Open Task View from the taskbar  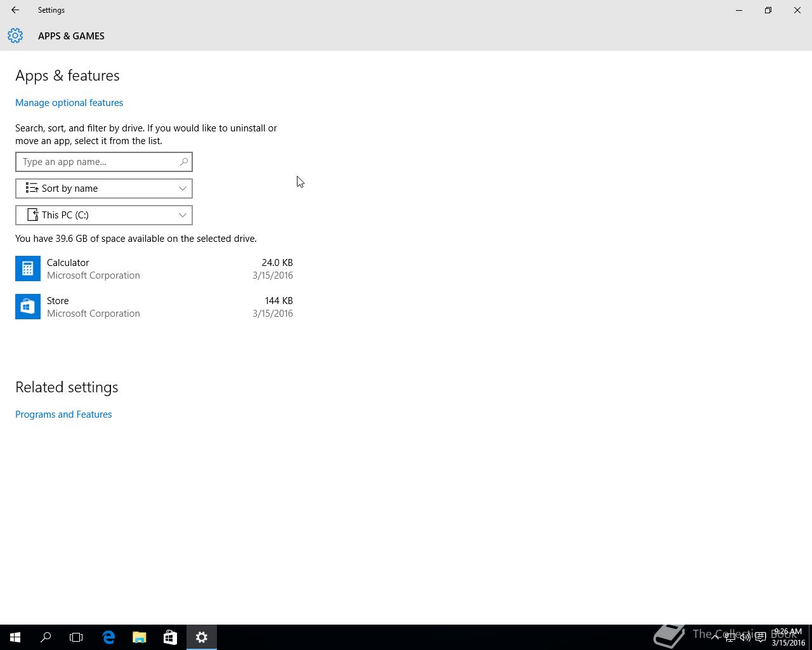(x=76, y=637)
